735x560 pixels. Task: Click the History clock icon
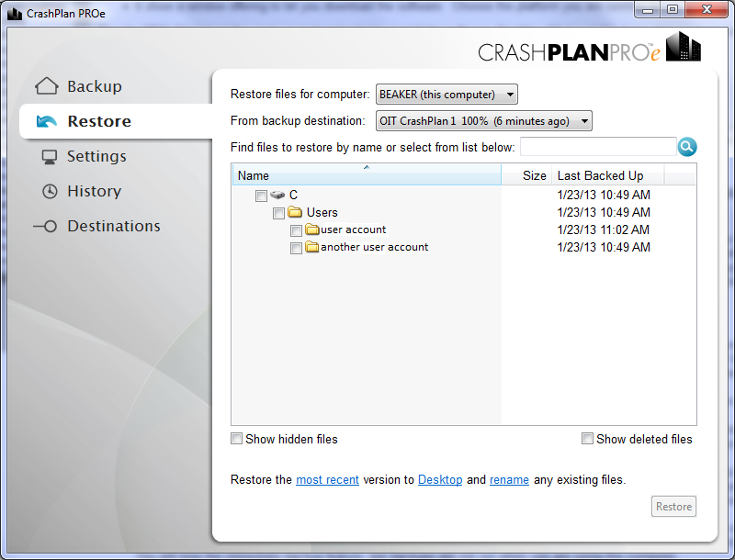[x=51, y=191]
